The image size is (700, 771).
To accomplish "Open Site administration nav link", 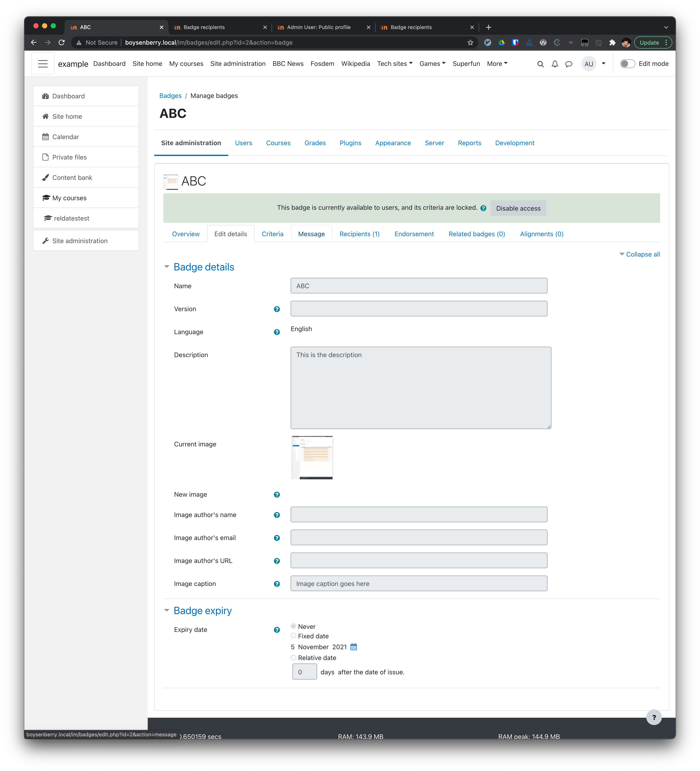I will [238, 64].
